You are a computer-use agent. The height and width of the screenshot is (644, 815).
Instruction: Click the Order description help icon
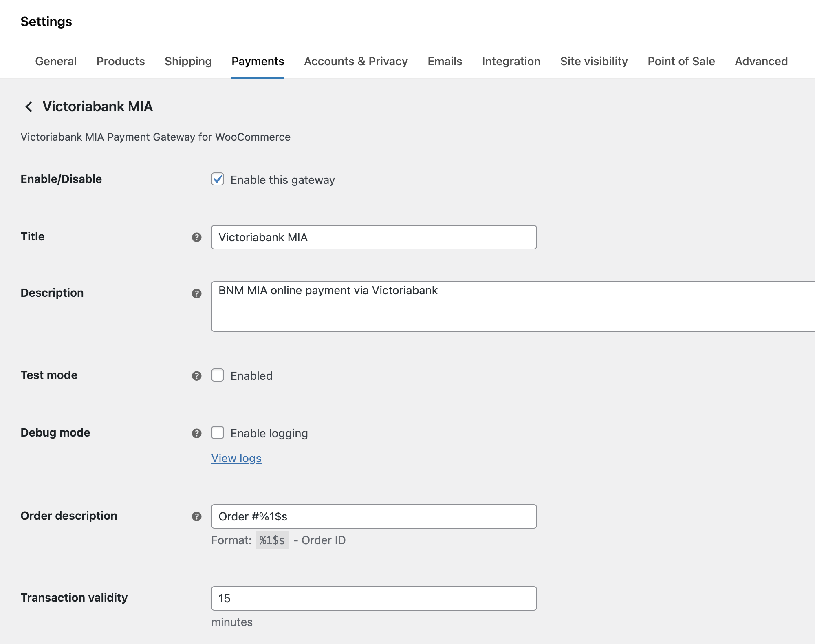tap(197, 516)
